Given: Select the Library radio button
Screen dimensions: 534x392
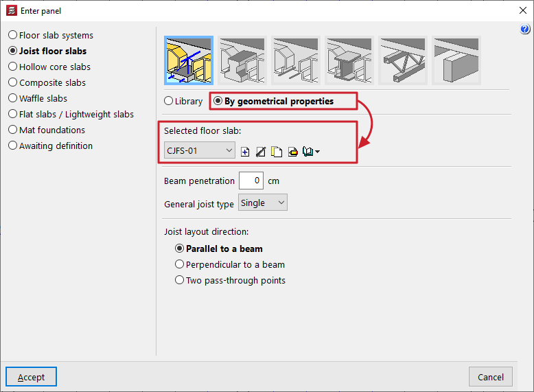Looking at the screenshot, I should point(183,101).
